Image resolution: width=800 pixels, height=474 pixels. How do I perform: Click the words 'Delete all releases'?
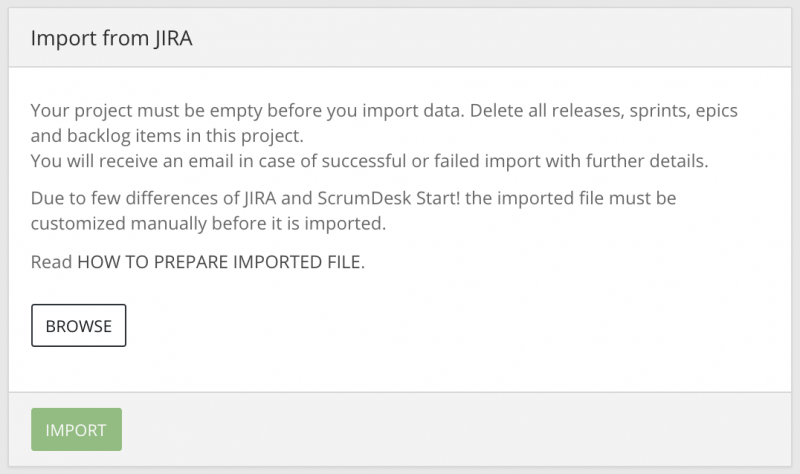coord(531,110)
